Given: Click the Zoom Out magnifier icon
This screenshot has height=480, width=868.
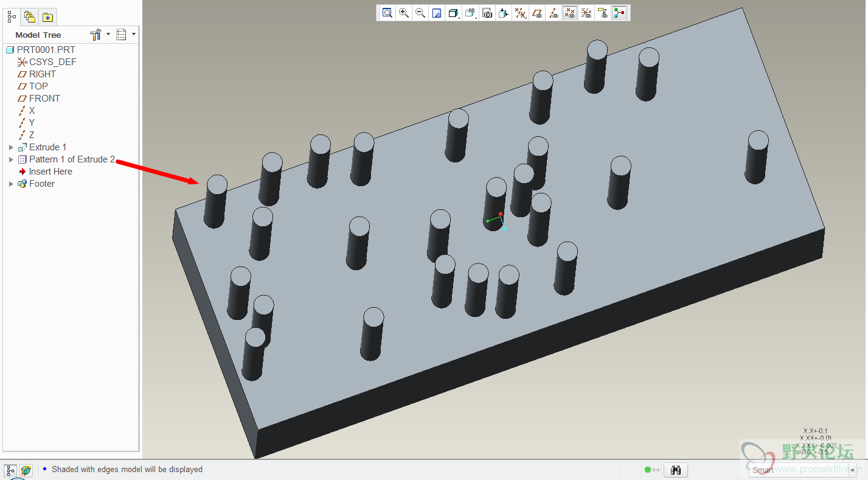Looking at the screenshot, I should point(420,13).
